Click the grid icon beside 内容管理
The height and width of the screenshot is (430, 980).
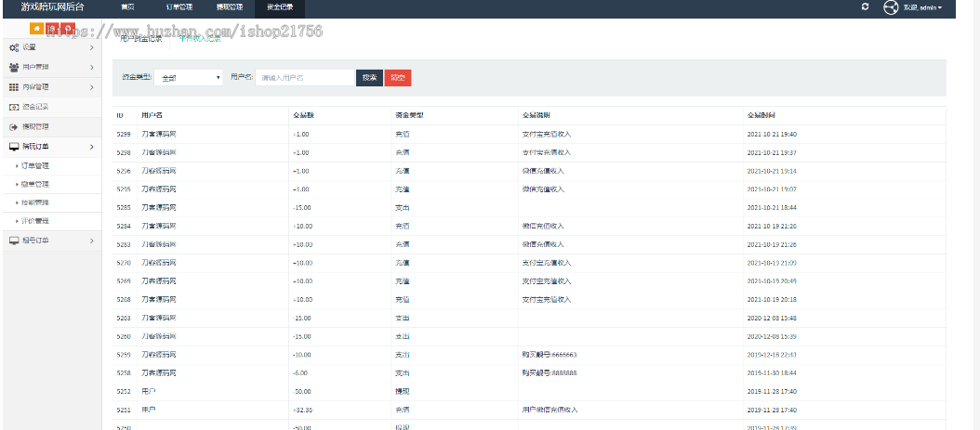point(14,87)
